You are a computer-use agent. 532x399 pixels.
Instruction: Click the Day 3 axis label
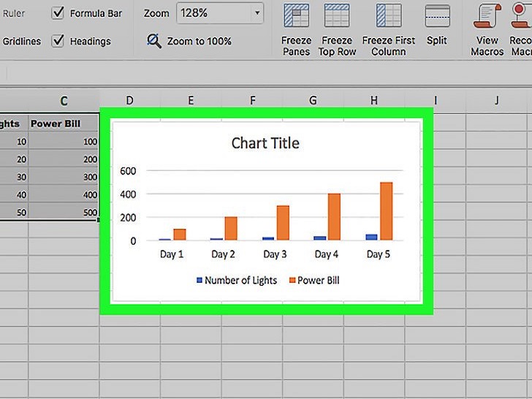click(x=275, y=254)
